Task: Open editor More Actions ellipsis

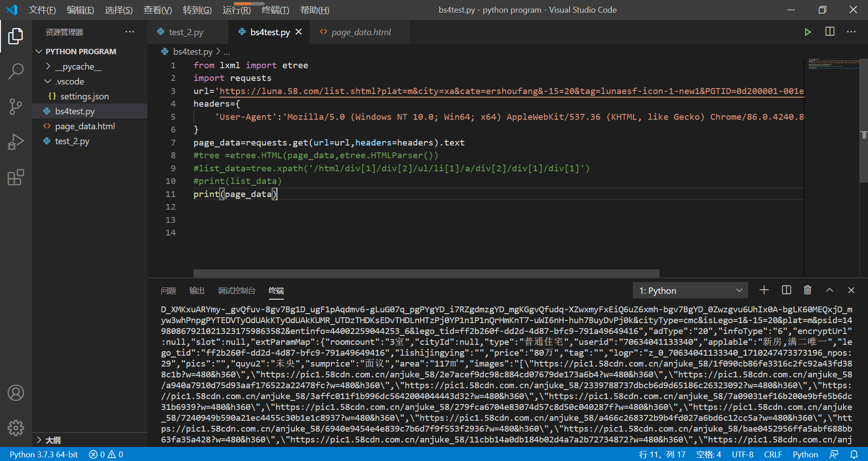Action: [851, 32]
